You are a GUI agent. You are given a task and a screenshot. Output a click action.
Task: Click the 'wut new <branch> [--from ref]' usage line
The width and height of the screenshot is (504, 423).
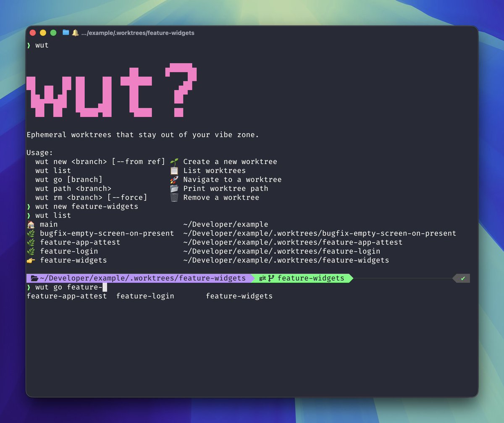pos(101,162)
